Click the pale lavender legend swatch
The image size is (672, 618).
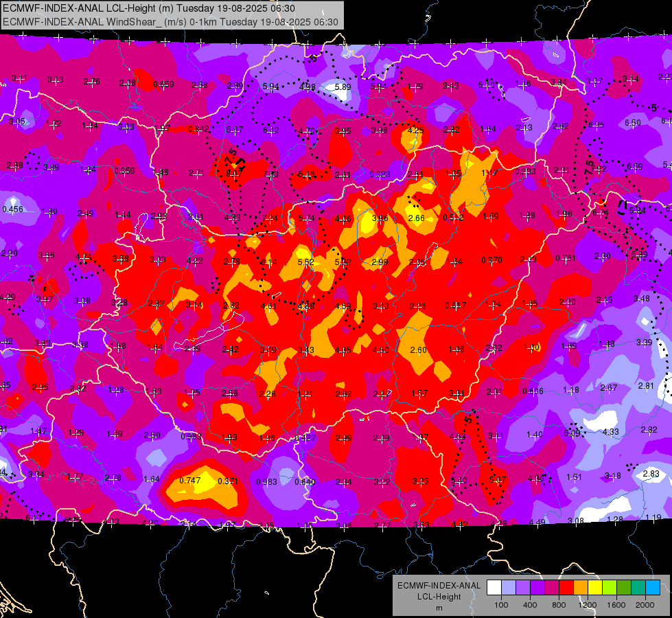(x=509, y=588)
